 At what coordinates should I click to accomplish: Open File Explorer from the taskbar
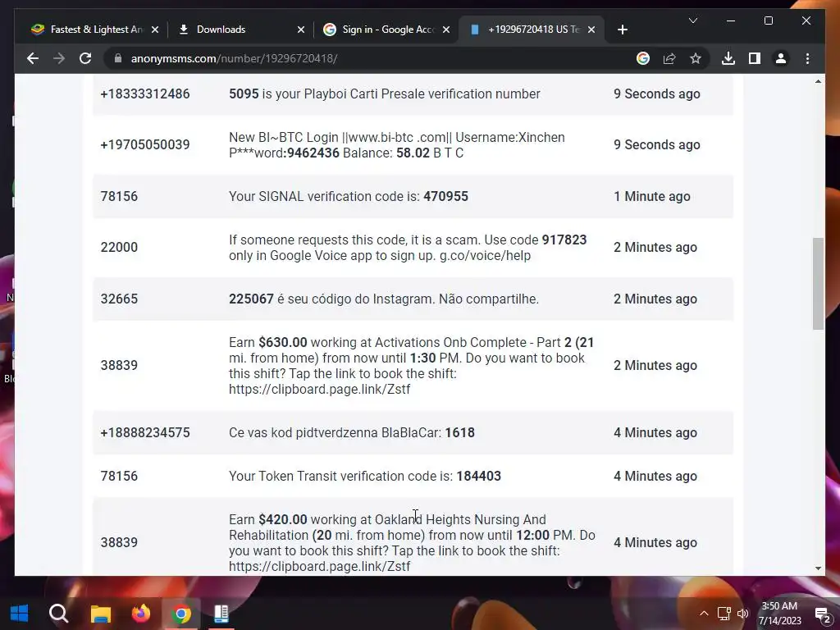pyautogui.click(x=100, y=614)
